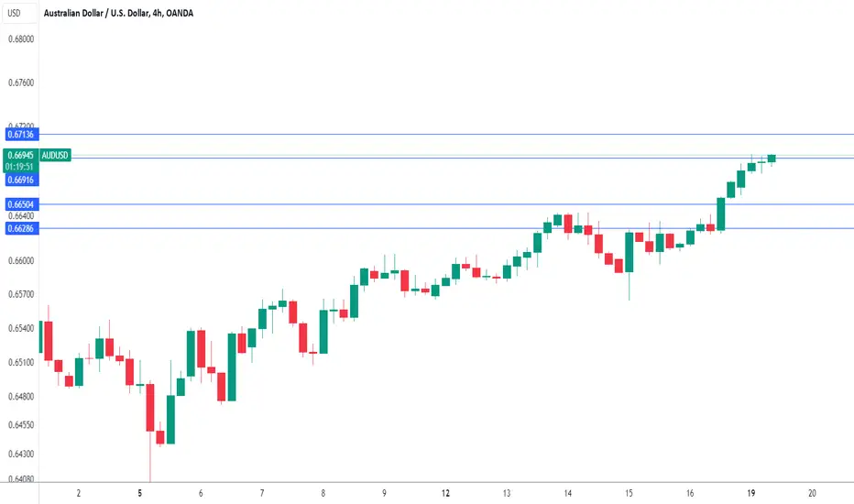Click the 0.67600 price scale value
The image size is (854, 504).
pos(21,82)
